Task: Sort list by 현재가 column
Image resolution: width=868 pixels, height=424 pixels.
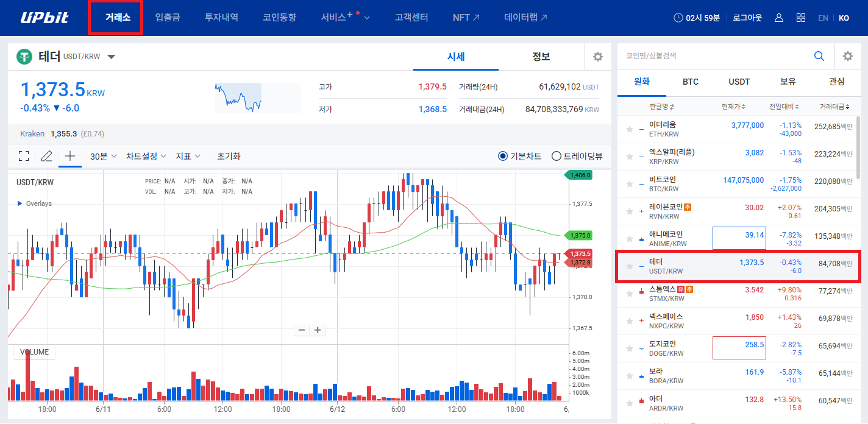Action: click(733, 107)
